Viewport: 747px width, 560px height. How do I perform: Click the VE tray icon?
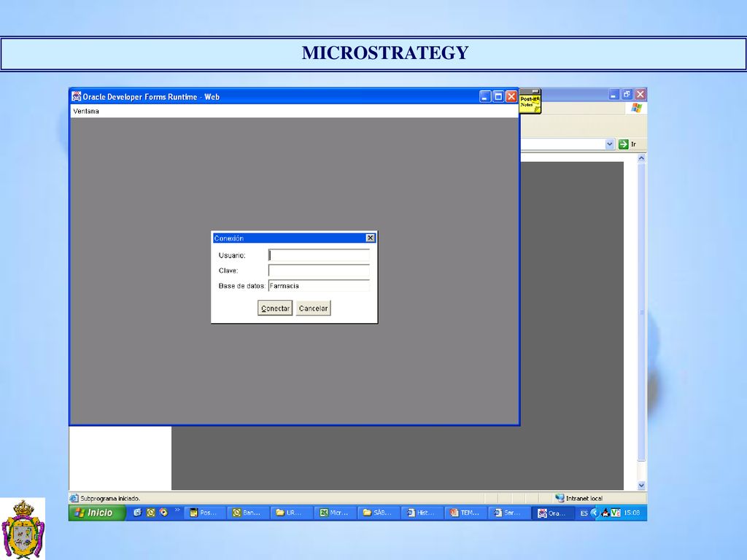point(616,513)
